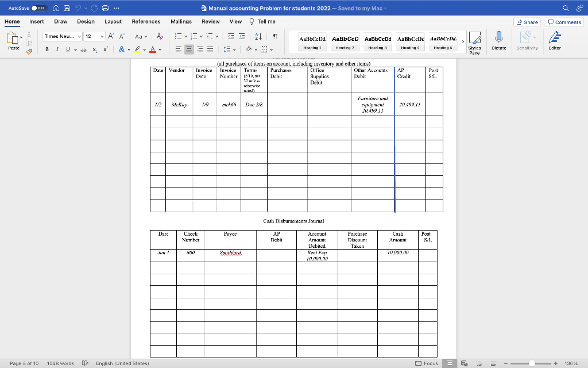Open the Times New Roman font dropdown
The image size is (588, 368).
point(63,36)
